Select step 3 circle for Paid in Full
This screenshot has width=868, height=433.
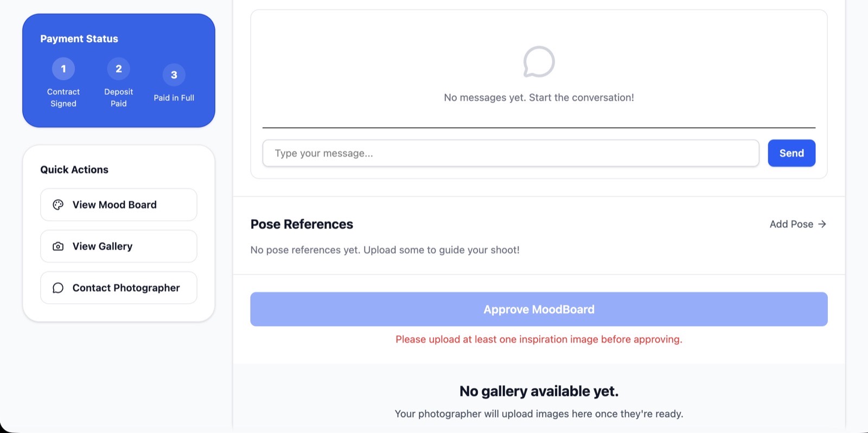point(174,75)
